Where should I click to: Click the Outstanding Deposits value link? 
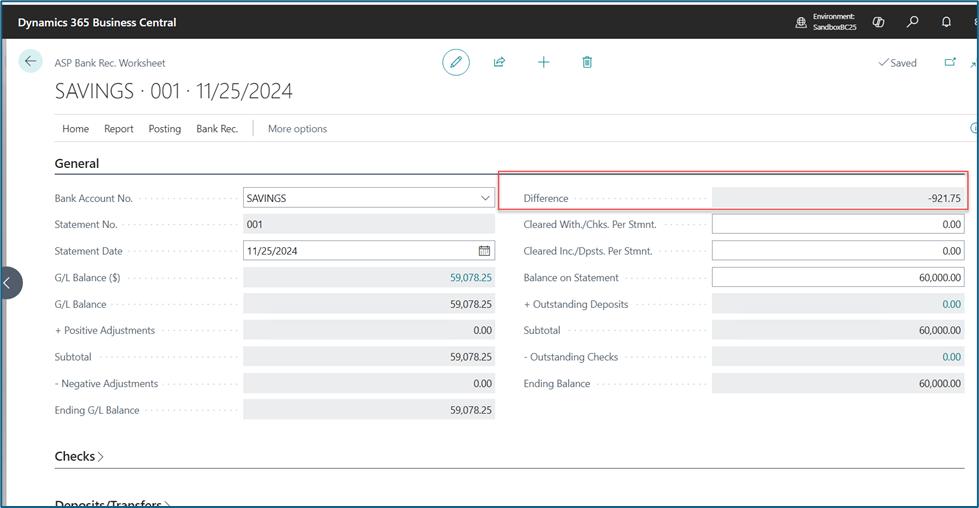pos(952,304)
